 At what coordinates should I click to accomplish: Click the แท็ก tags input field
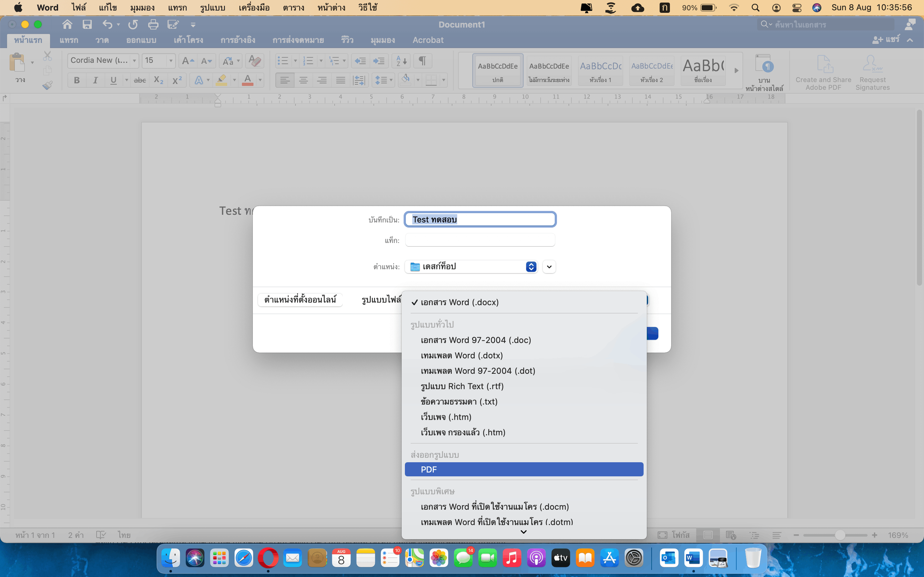pos(480,240)
